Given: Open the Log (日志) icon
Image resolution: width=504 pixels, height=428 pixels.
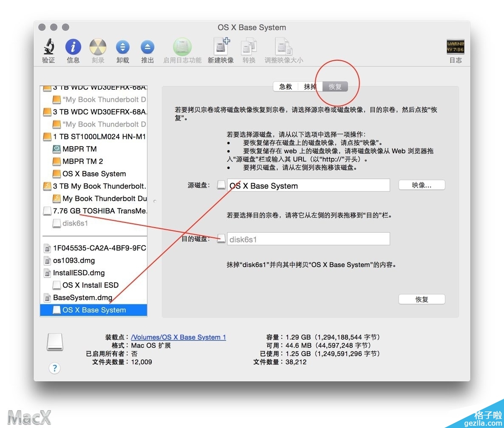Looking at the screenshot, I should click(455, 47).
